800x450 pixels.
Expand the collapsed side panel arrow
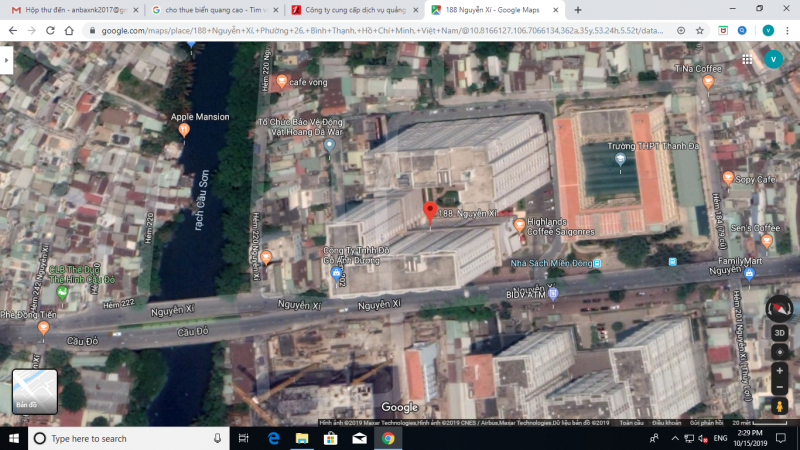pyautogui.click(x=7, y=60)
